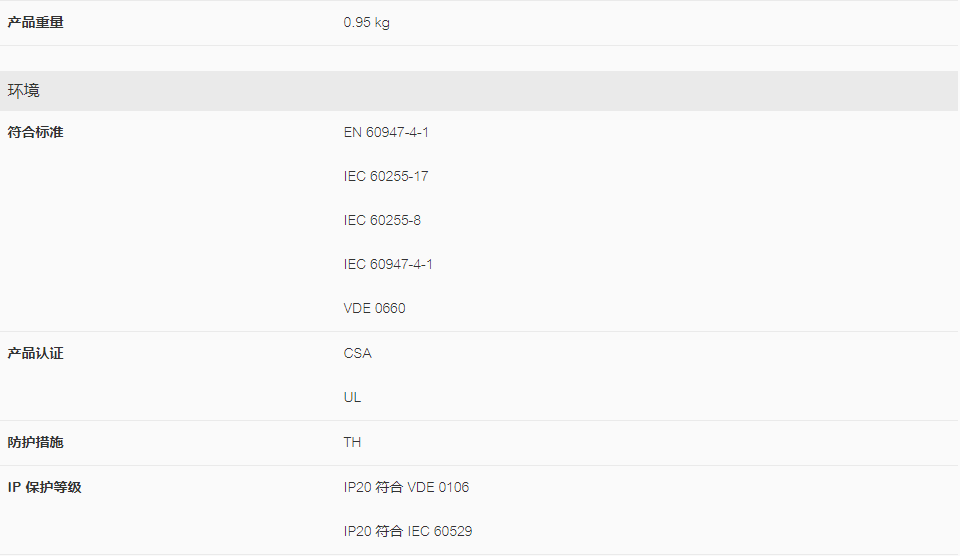Screen dimensions: 960x556
Task: Select IP20 符合 IEC 60529 text
Action: pos(408,532)
